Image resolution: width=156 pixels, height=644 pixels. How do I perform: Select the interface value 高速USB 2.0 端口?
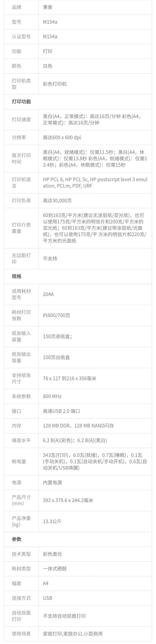point(61,411)
